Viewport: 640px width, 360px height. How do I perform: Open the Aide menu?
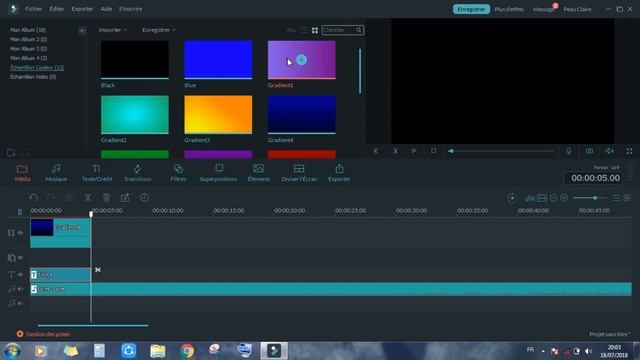click(106, 9)
